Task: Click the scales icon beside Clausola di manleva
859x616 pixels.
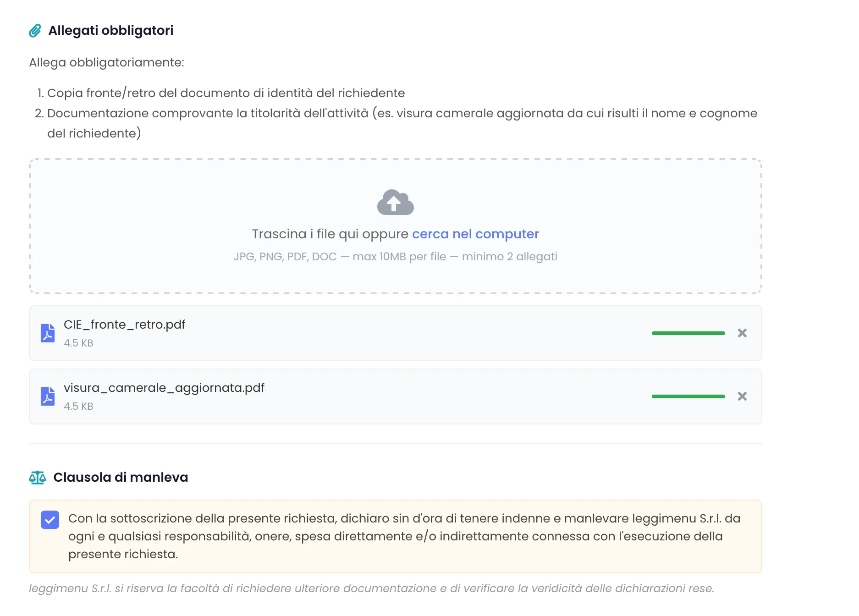Action: [38, 478]
